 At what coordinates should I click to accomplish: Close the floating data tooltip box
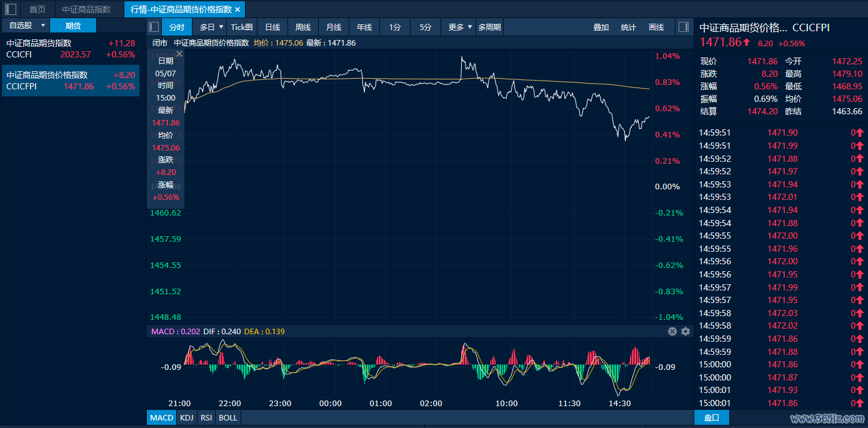tap(179, 54)
